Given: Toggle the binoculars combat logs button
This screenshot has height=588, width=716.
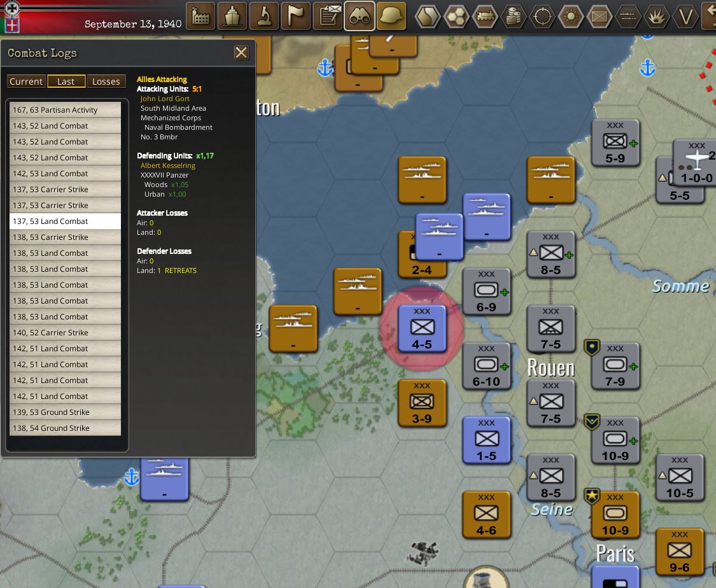Looking at the screenshot, I should point(360,16).
